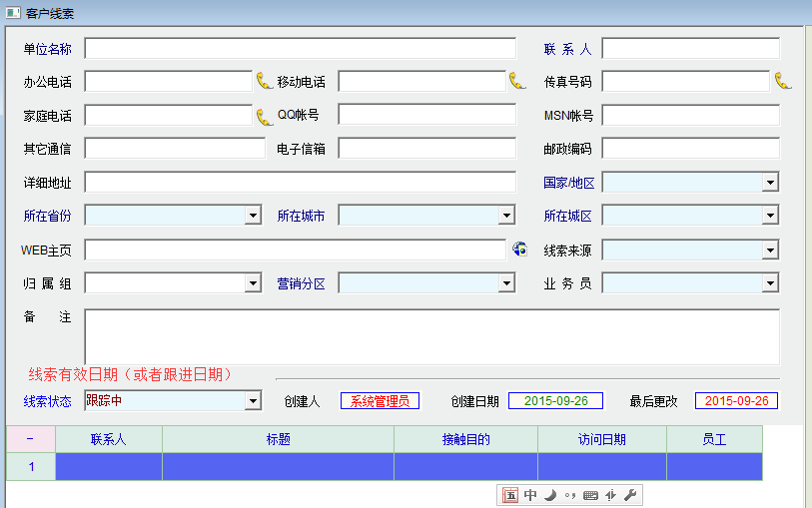This screenshot has height=508, width=812.
Task: Click the minus button at grid top-left
Action: coord(30,439)
